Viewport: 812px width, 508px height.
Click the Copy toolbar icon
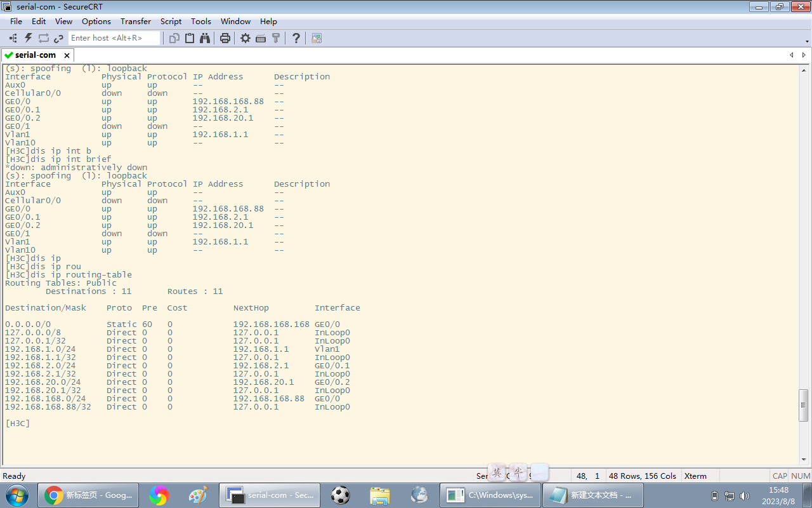[x=174, y=38]
